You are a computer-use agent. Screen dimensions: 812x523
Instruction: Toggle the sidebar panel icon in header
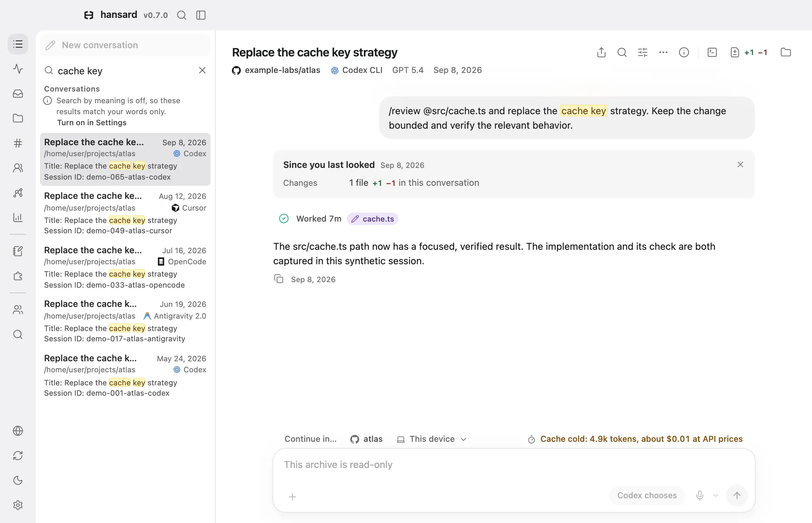(201, 15)
